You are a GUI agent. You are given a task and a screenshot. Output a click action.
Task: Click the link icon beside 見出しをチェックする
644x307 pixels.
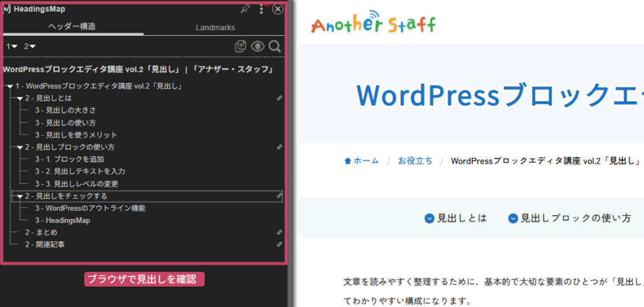pos(280,196)
